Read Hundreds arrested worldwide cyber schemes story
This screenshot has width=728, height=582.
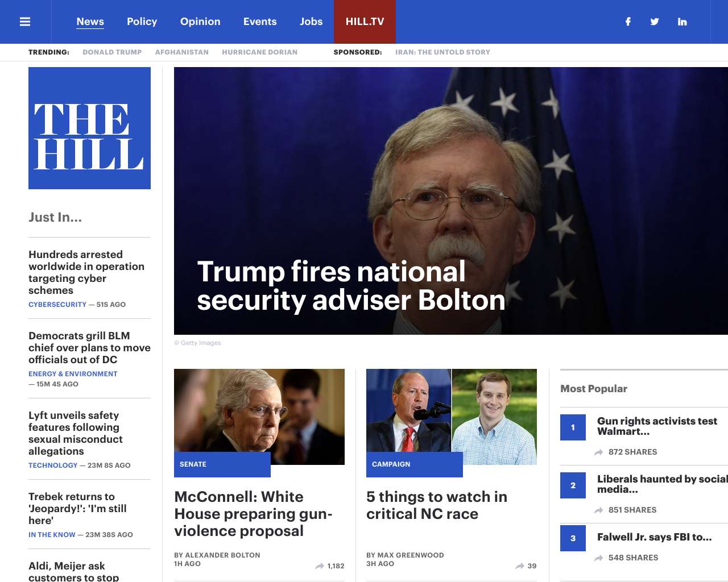tap(86, 272)
